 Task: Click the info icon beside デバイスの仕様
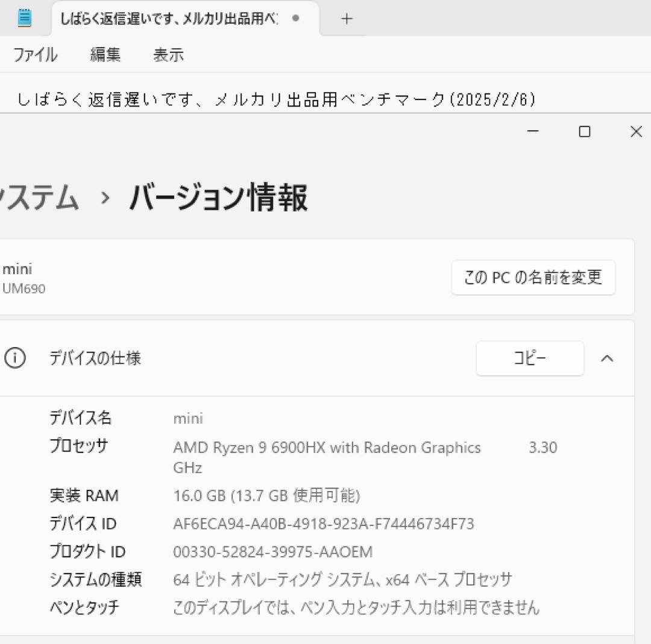pyautogui.click(x=15, y=358)
